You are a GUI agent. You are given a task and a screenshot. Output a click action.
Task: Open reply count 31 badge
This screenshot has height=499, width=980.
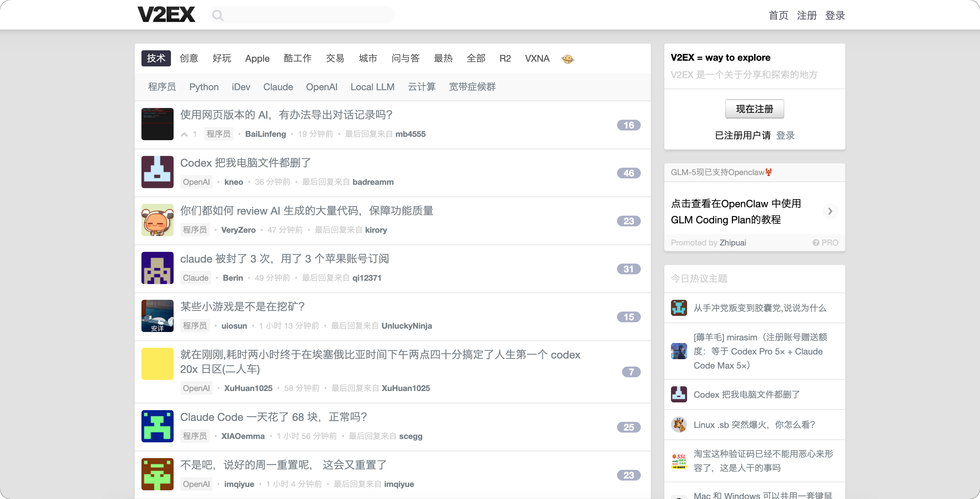[629, 269]
